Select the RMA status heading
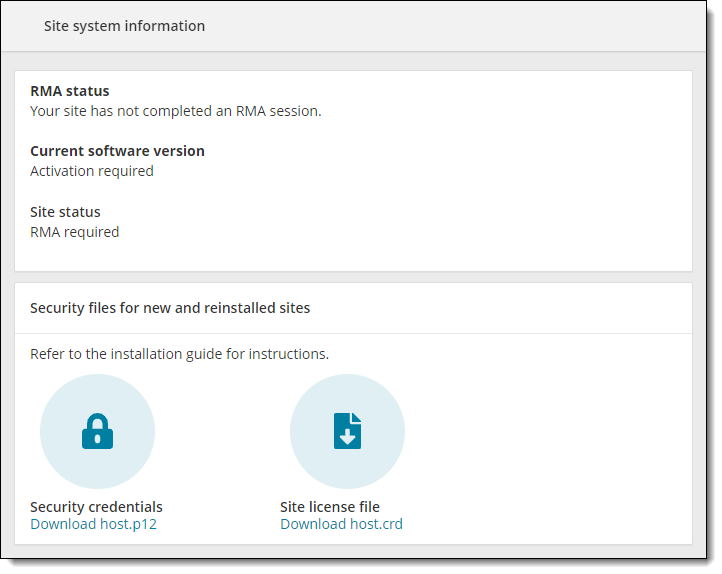Screen dimensions: 722x574 [x=70, y=91]
